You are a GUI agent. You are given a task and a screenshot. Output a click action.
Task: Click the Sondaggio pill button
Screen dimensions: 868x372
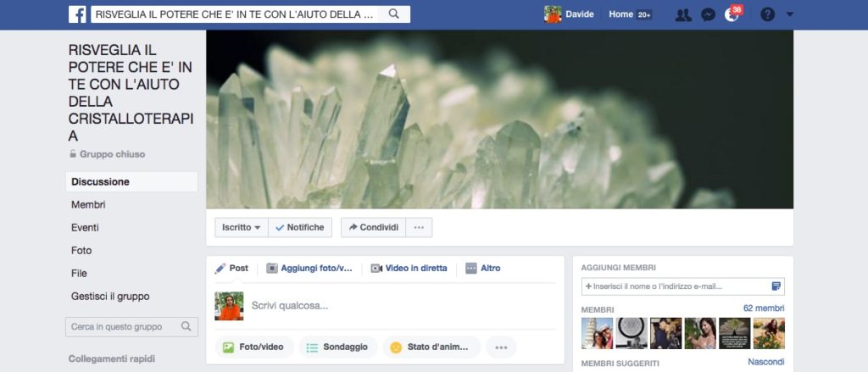pyautogui.click(x=338, y=347)
